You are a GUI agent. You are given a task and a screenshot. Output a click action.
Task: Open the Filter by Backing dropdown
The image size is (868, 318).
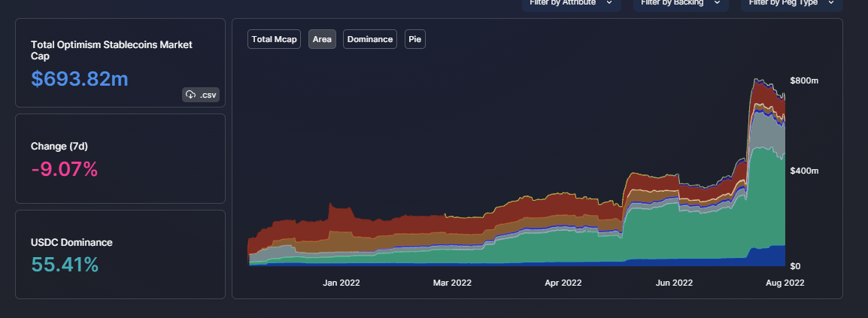681,4
